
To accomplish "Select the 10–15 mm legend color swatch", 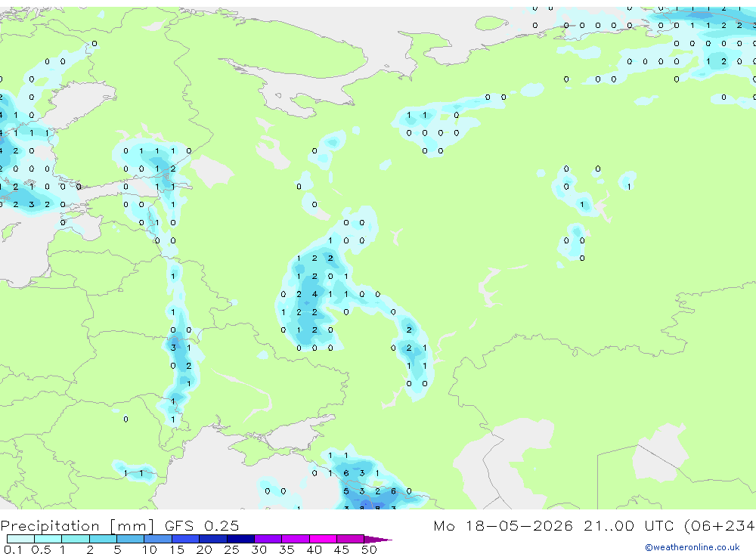I will (x=158, y=539).
